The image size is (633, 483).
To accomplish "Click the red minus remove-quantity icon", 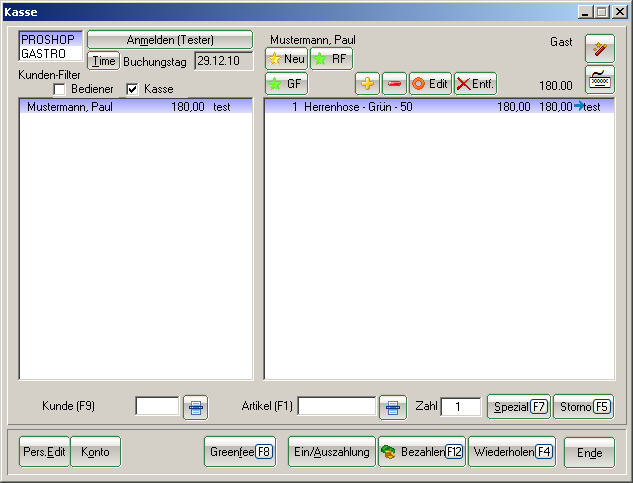I will (394, 85).
